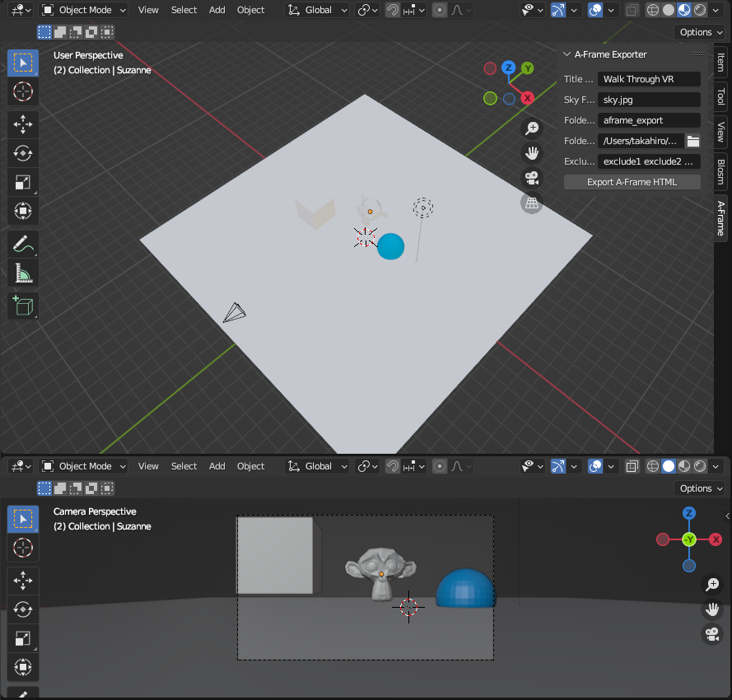Select the Move tool in the toolbar
This screenshot has height=700, width=732.
(22, 124)
